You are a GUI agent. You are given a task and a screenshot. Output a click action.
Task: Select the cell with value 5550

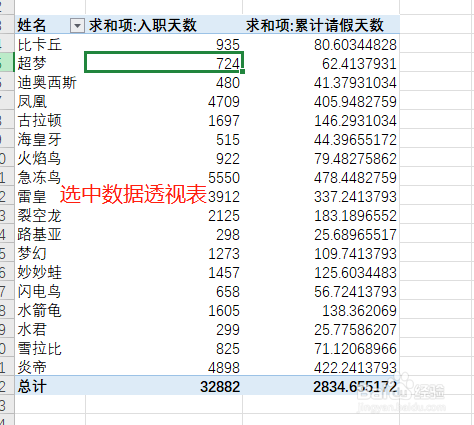pyautogui.click(x=164, y=177)
